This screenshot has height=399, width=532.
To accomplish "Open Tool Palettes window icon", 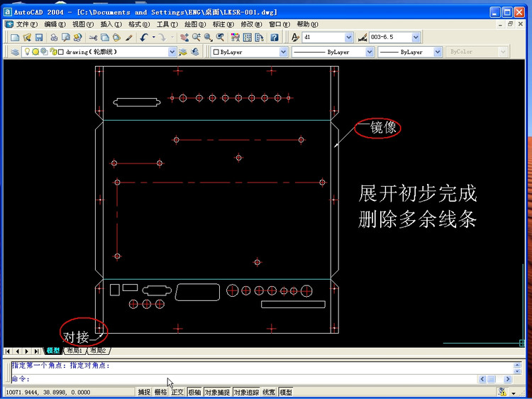I will pyautogui.click(x=259, y=38).
